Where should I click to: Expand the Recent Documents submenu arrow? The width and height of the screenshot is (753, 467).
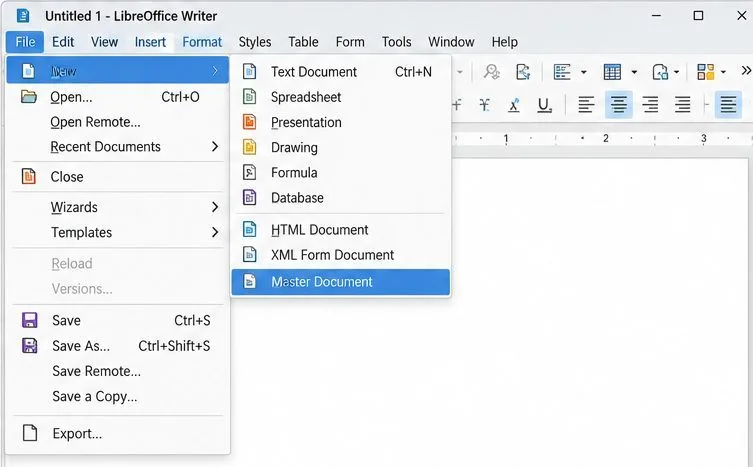pos(215,147)
